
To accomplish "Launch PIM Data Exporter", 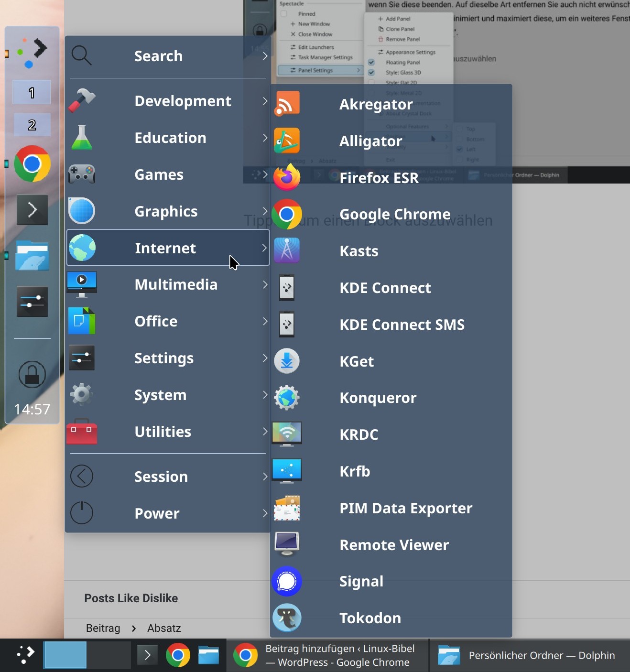I will pyautogui.click(x=391, y=508).
